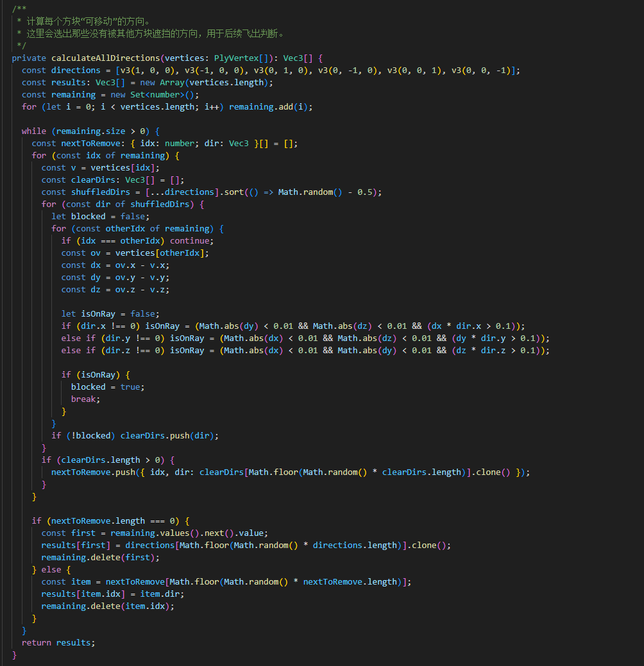Click the const dz declaration
The image size is (644, 666).
[x=115, y=290]
